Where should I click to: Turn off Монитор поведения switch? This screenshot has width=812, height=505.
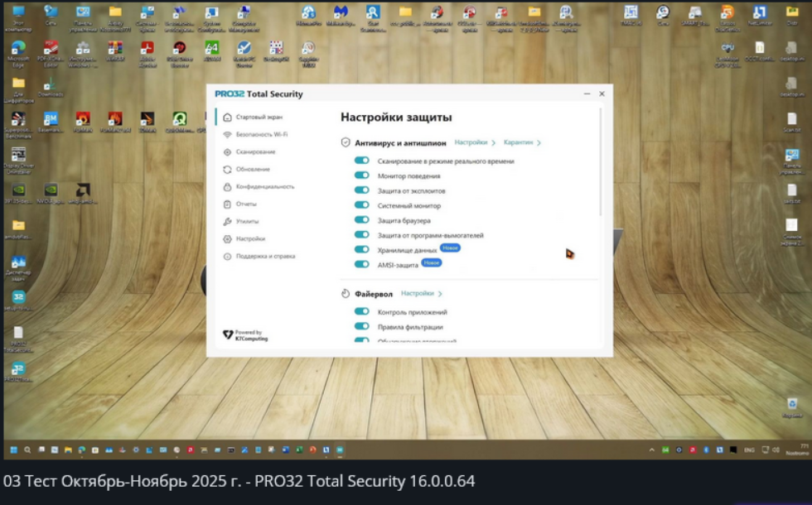[361, 176]
